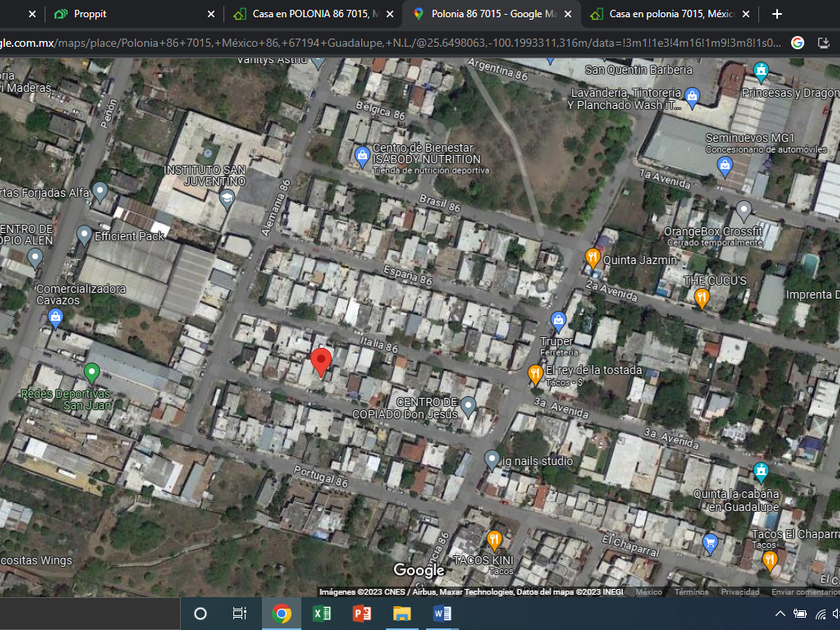This screenshot has height=630, width=840.
Task: Open Tacos El Chaparral restaurant marker
Action: click(770, 561)
